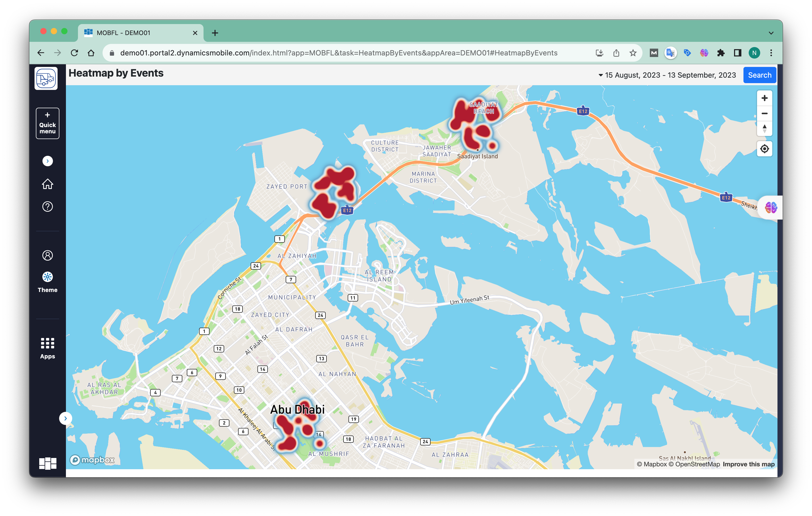Open the OpenStreetMap attribution link
The width and height of the screenshot is (812, 516).
click(694, 464)
